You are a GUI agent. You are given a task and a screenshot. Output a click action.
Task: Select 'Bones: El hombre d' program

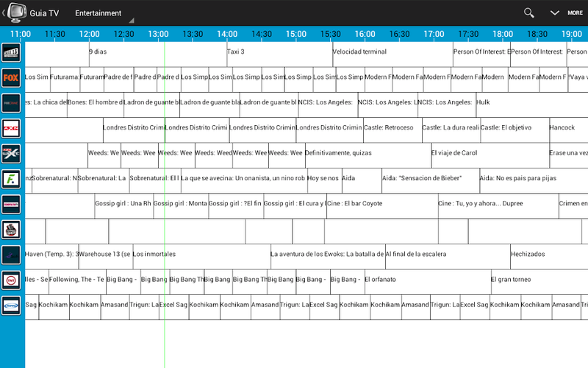pyautogui.click(x=96, y=105)
